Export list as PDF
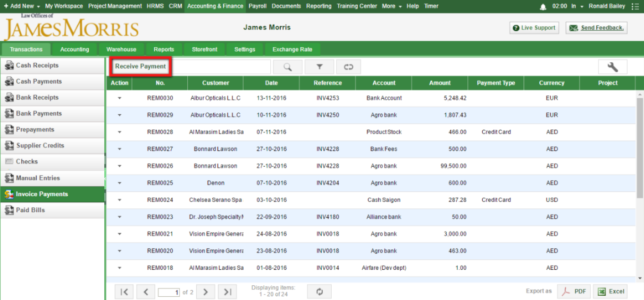Image resolution: width=644 pixels, height=300 pixels. pyautogui.click(x=574, y=292)
